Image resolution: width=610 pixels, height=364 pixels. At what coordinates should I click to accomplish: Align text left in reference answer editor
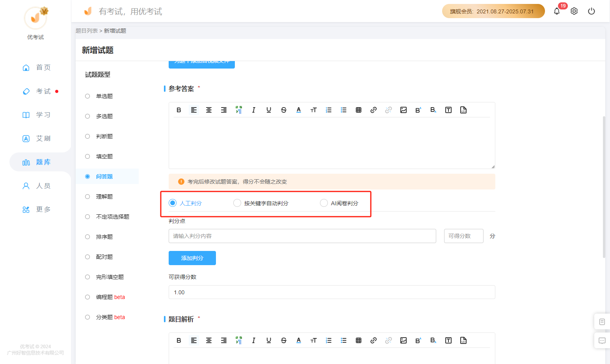point(194,110)
